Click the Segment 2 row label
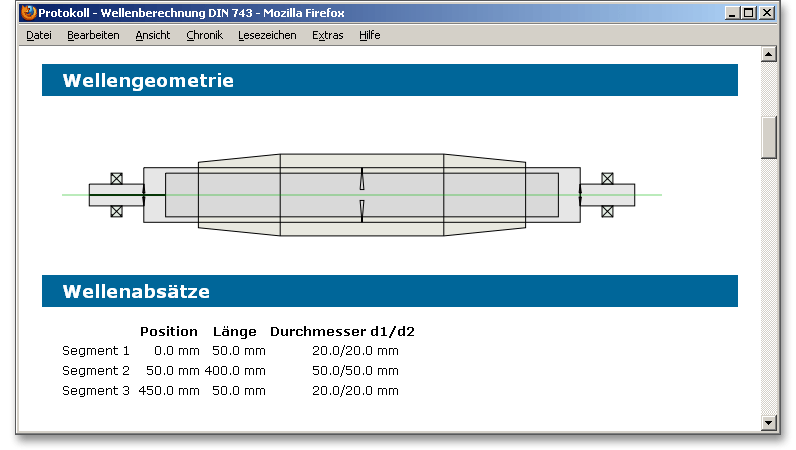This screenshot has height=450, width=796. point(96,371)
